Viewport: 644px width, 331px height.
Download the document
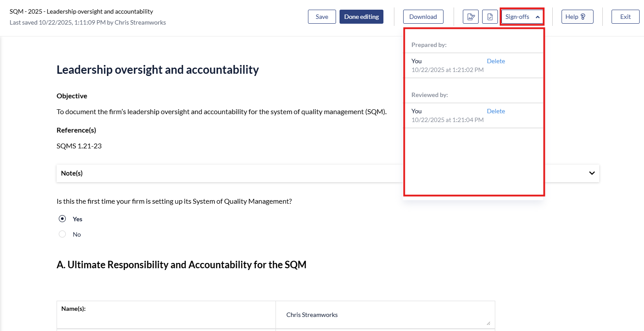423,17
